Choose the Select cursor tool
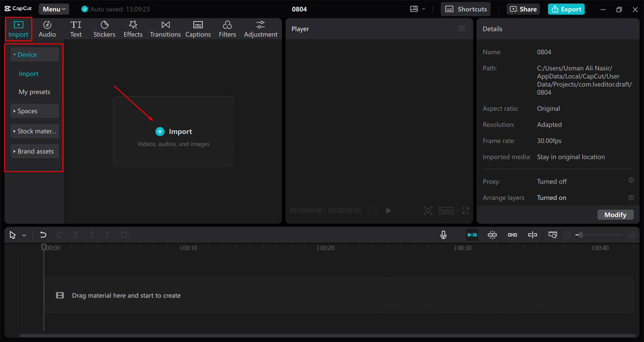The width and height of the screenshot is (644, 342). pos(13,235)
